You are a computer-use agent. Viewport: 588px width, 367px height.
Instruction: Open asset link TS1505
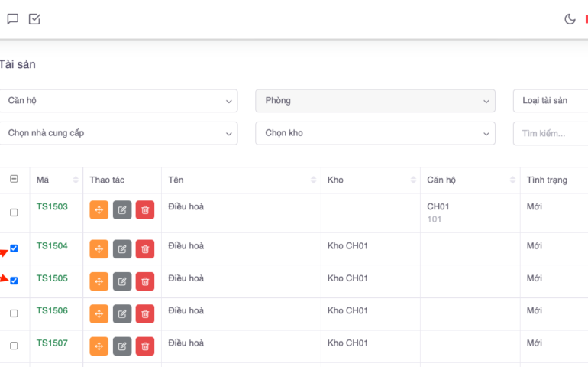[52, 278]
